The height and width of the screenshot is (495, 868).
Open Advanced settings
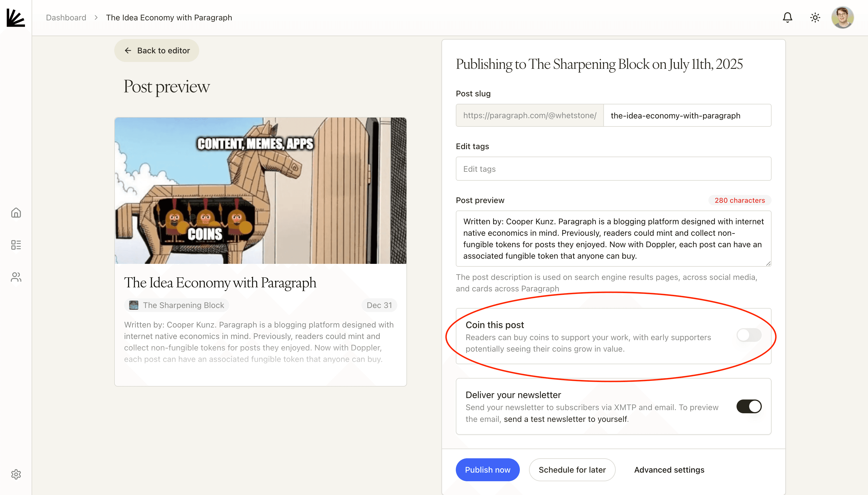[669, 469]
